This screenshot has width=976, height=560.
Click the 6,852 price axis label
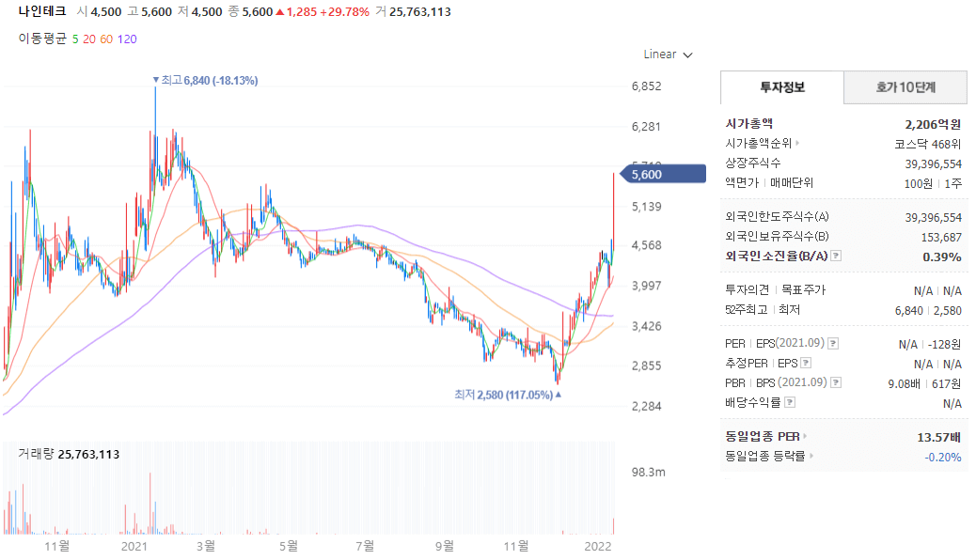coord(646,86)
